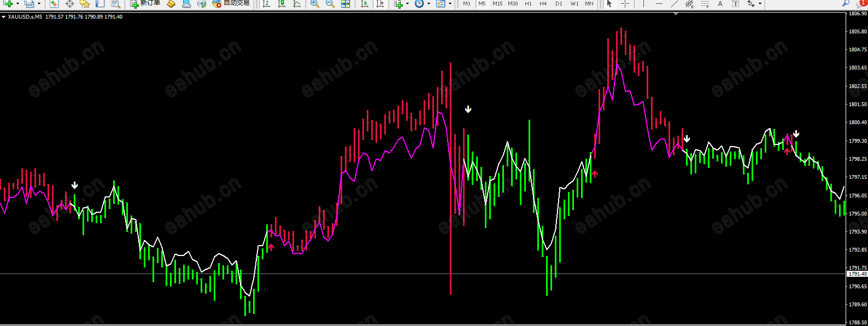Toggle 自动交易 AutoTrading

pos(231,3)
